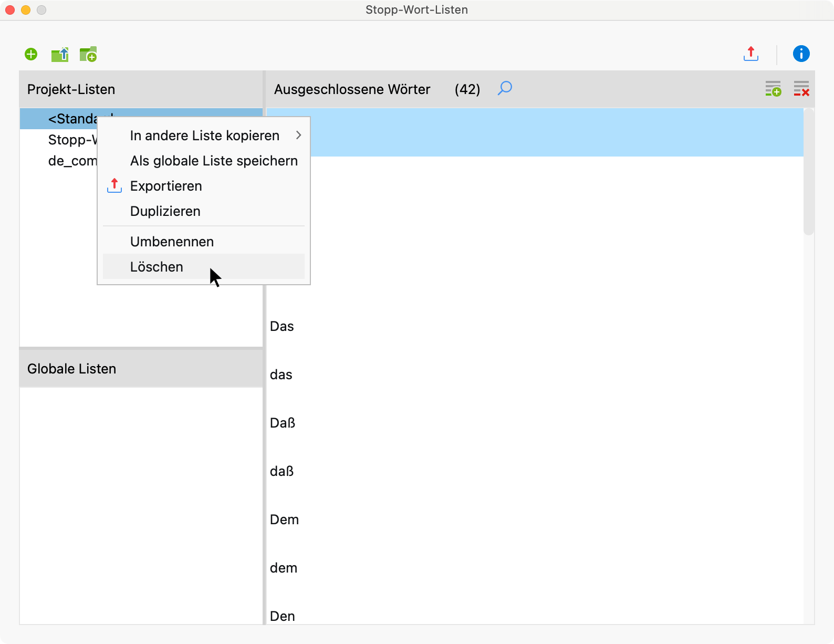Click the Globale Listen header

click(141, 369)
